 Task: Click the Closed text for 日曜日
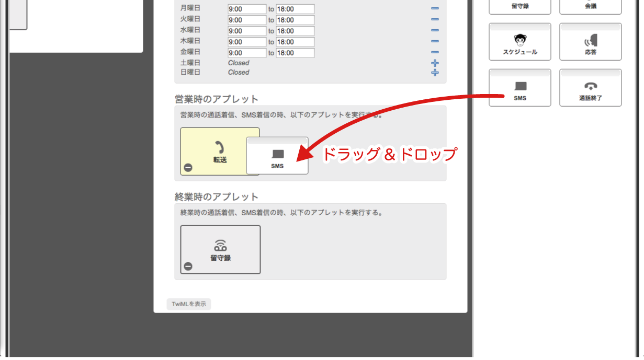(x=239, y=72)
